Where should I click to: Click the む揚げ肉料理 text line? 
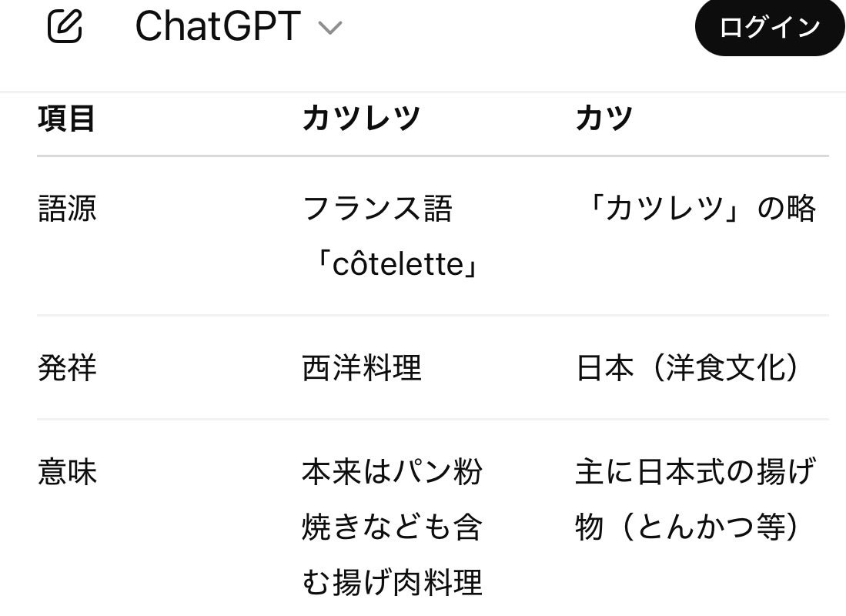click(x=392, y=583)
